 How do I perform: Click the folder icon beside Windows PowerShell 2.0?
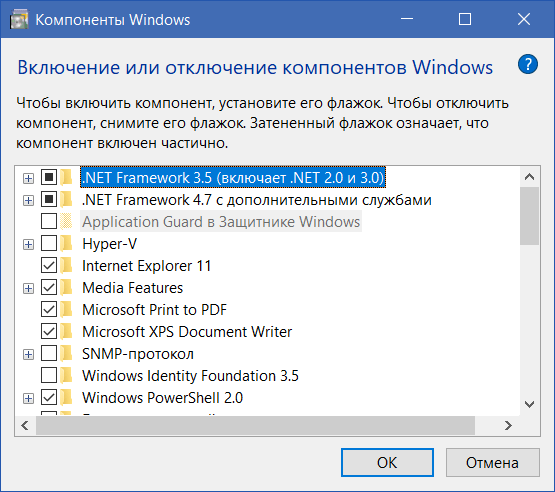coord(66,397)
